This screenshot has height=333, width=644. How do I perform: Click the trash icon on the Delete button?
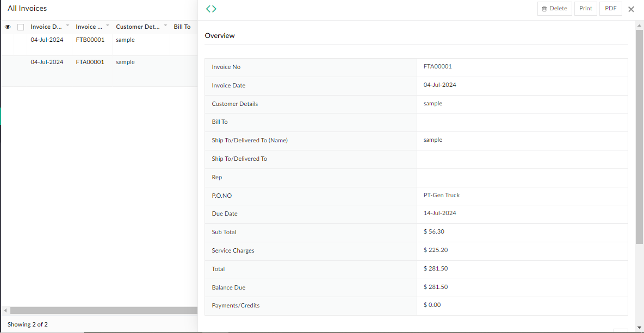click(x=544, y=9)
